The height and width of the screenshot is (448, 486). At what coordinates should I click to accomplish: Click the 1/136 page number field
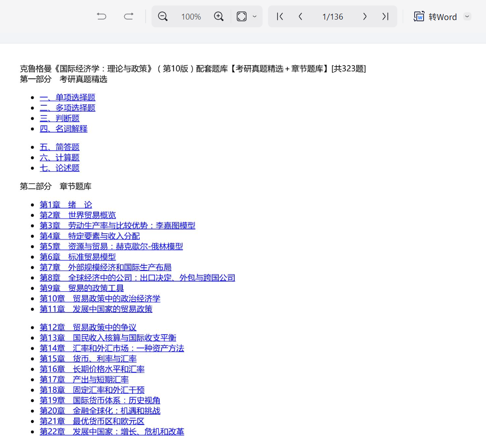[x=332, y=17]
